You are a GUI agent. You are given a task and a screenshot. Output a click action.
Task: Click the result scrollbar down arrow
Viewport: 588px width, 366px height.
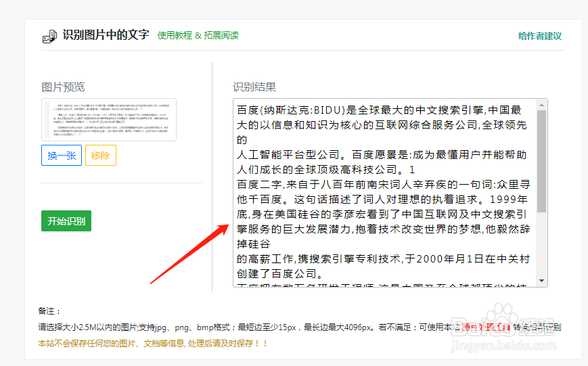(x=541, y=281)
